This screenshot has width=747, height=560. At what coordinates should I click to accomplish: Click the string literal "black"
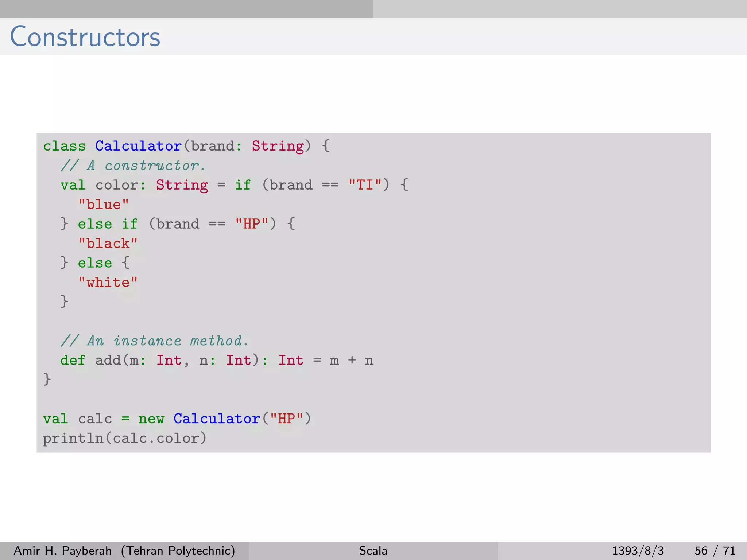[108, 243]
